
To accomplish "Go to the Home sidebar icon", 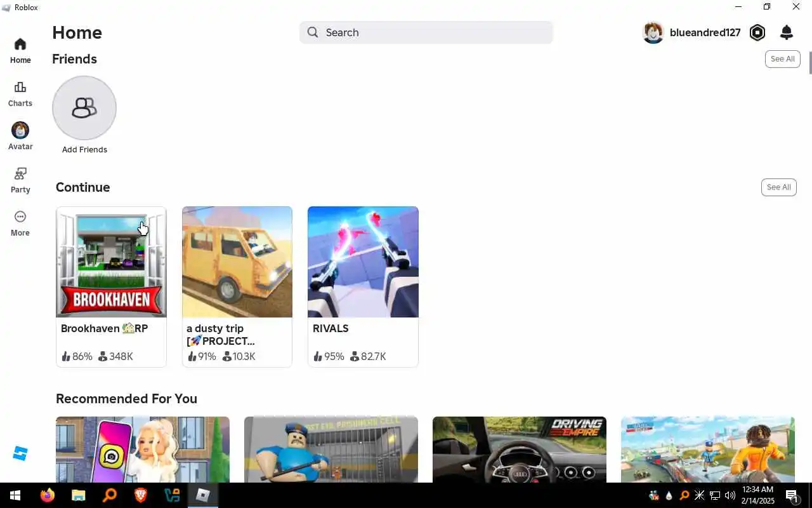I will point(20,44).
